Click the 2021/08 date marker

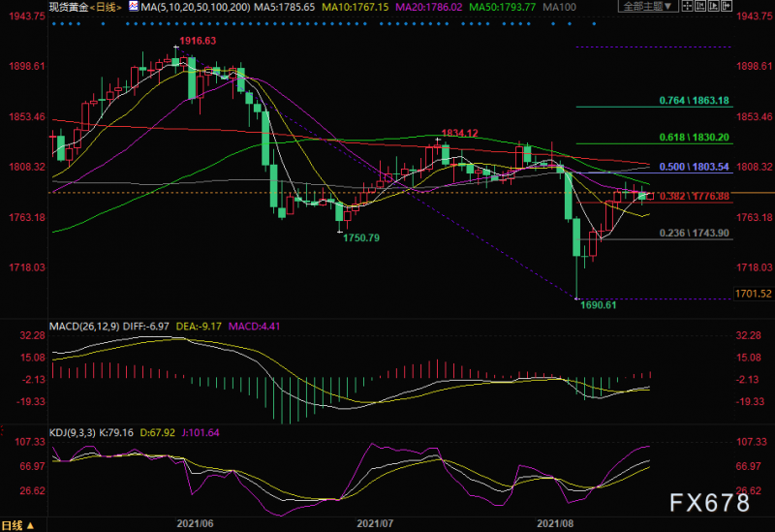click(555, 523)
